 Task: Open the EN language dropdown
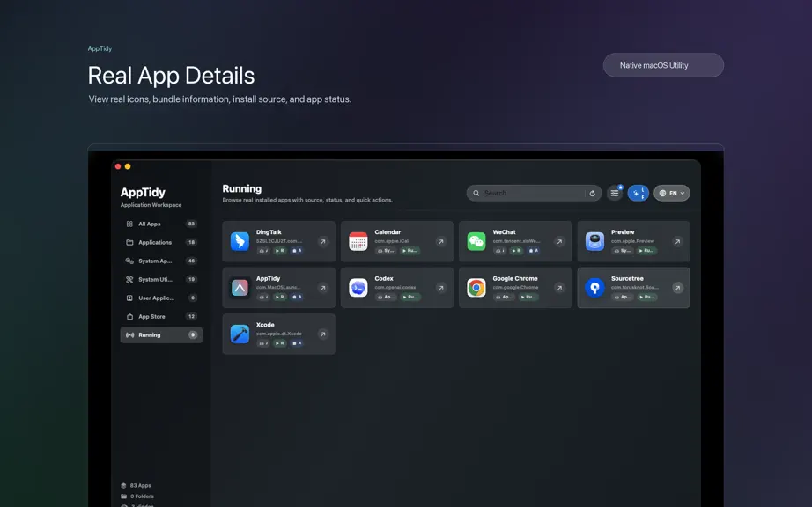(672, 193)
